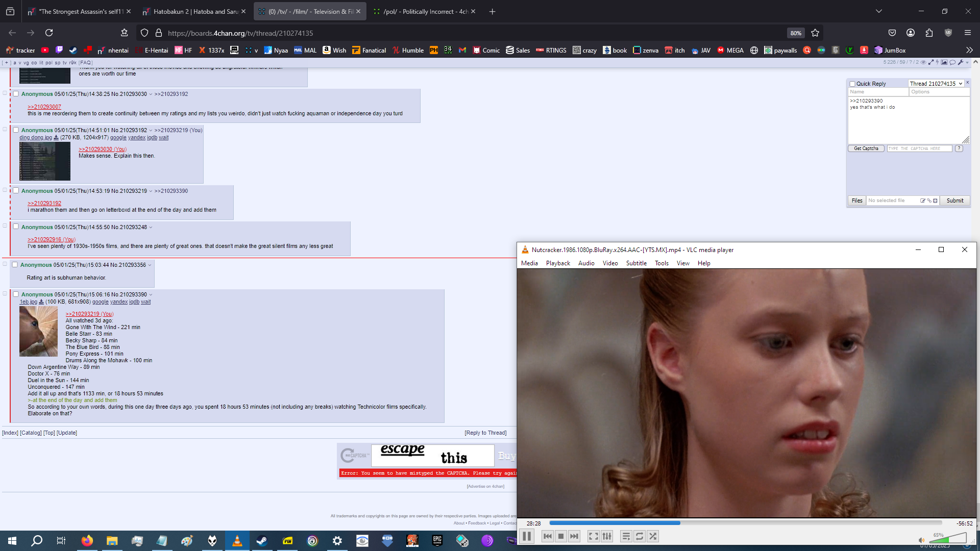Enable VLC shuffle random playback
The width and height of the screenshot is (980, 551).
pos(653,536)
